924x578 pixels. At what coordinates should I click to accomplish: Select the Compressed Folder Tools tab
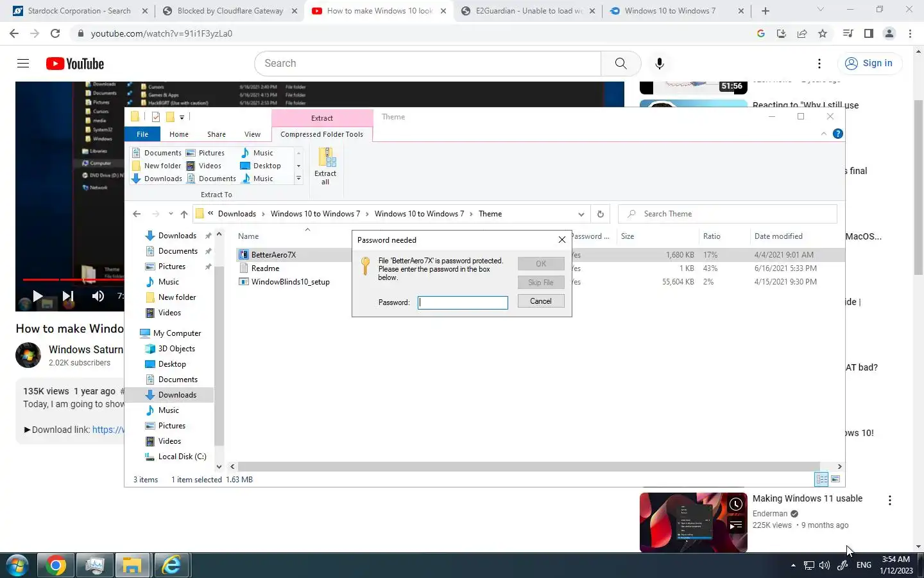coord(321,134)
